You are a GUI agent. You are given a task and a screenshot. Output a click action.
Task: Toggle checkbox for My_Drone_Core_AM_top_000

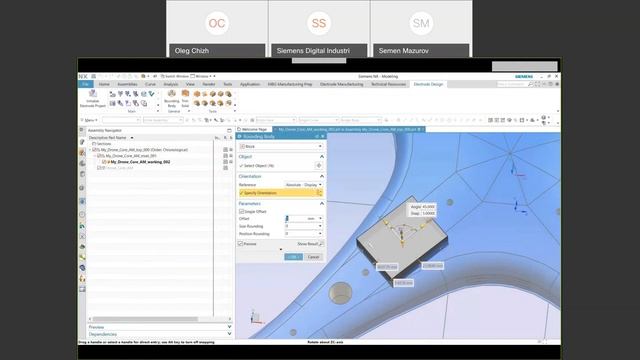(x=95, y=150)
